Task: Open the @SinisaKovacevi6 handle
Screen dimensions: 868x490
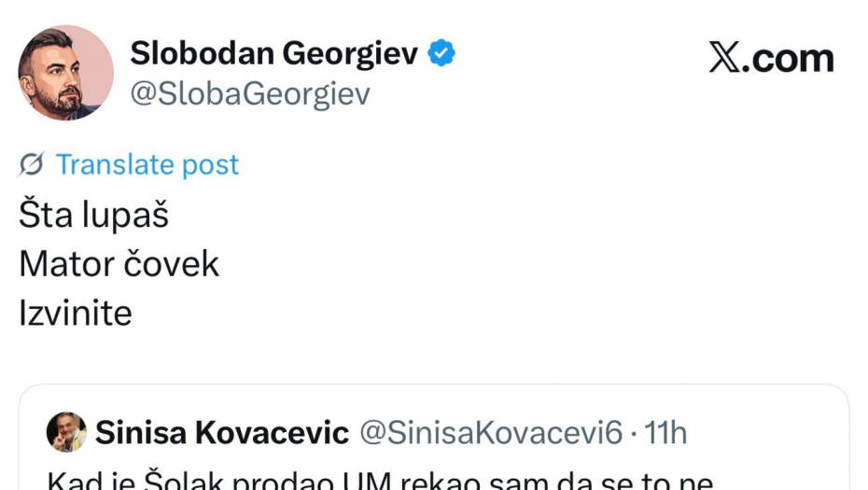Action: [491, 433]
